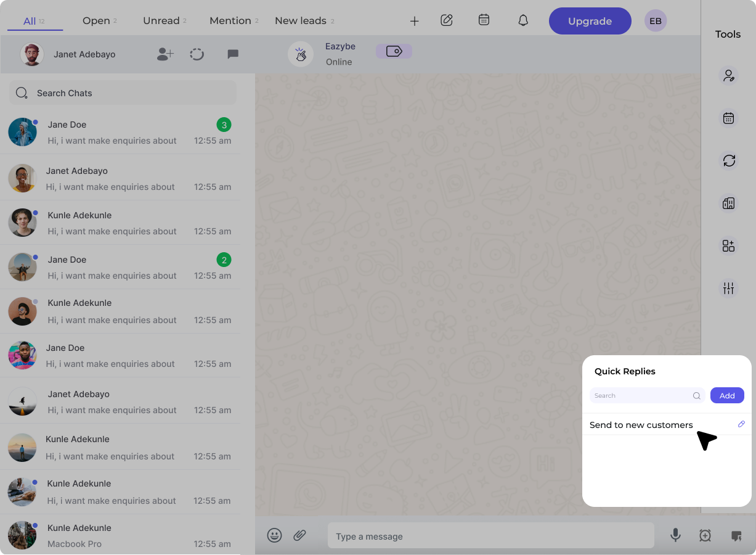Click the Search Chats field
This screenshot has width=756, height=555.
122,92
